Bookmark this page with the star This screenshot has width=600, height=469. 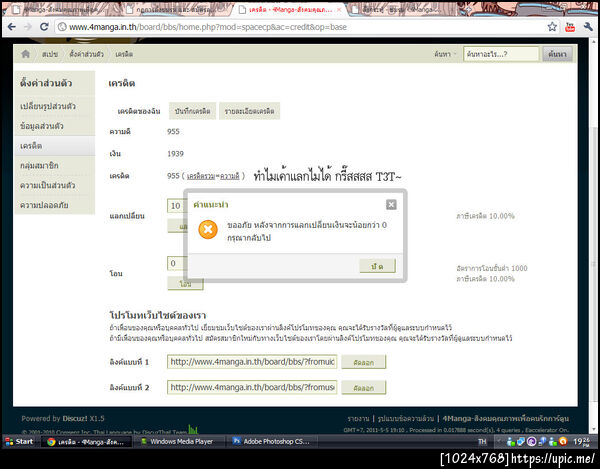point(552,27)
